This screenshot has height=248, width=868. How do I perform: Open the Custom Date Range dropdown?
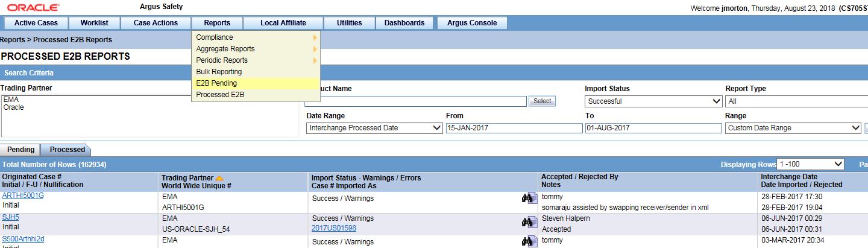(x=793, y=128)
